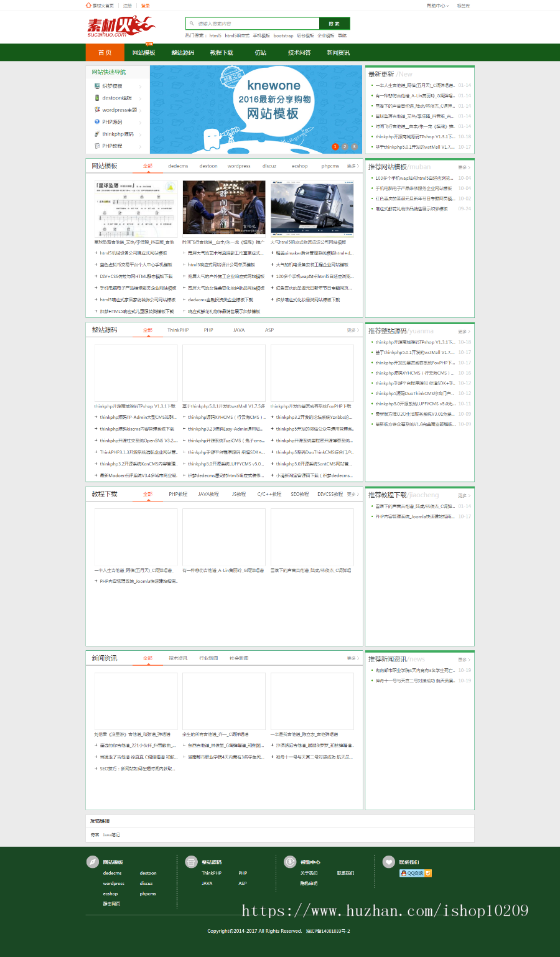Click the blue PHP源码 question-mark icon
This screenshot has width=560, height=957.
coord(97,122)
